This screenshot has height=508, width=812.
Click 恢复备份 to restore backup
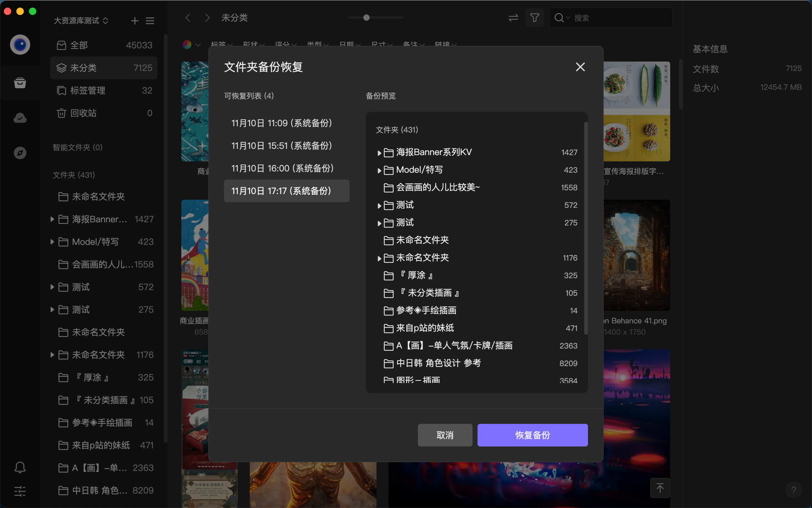[x=532, y=435]
